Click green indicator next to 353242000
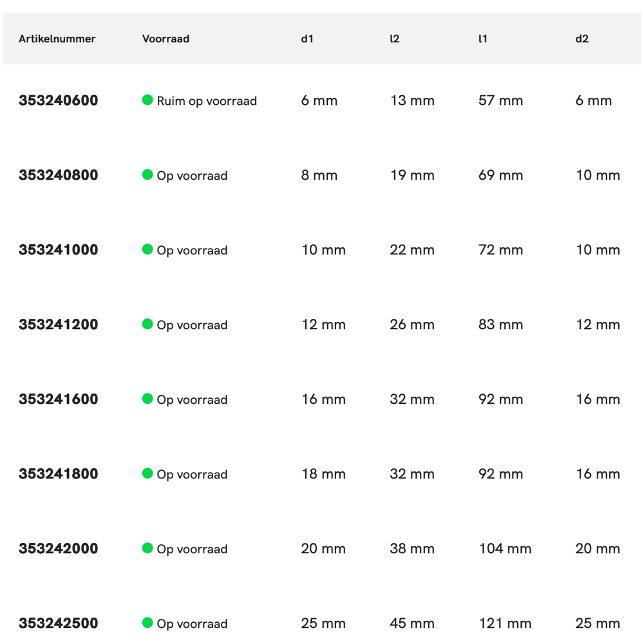Viewport: 644px width, 644px height. tap(147, 548)
